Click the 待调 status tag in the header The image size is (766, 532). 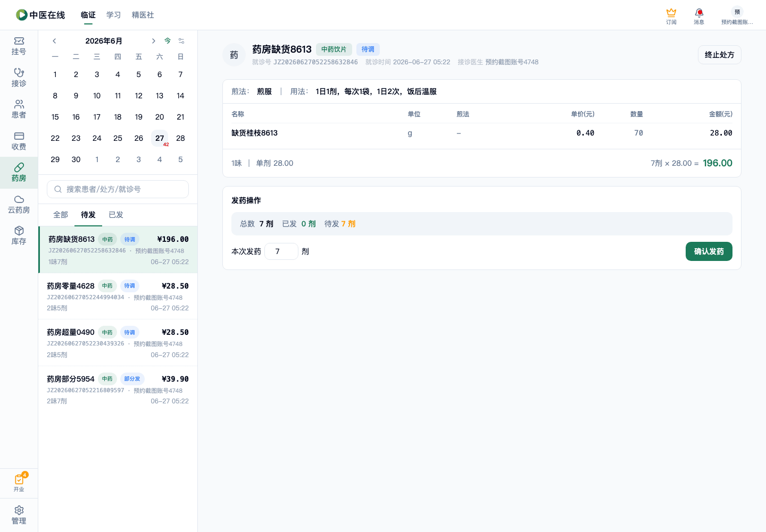click(x=368, y=49)
